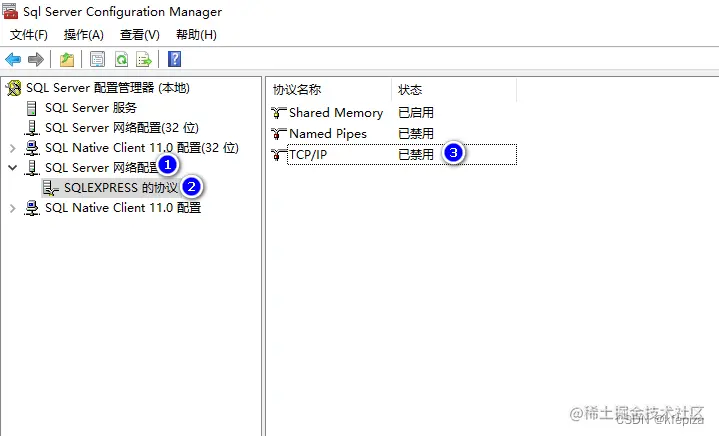Click the expanded SQL Server 网络配置 node icon
719x436 pixels.
tap(32, 168)
